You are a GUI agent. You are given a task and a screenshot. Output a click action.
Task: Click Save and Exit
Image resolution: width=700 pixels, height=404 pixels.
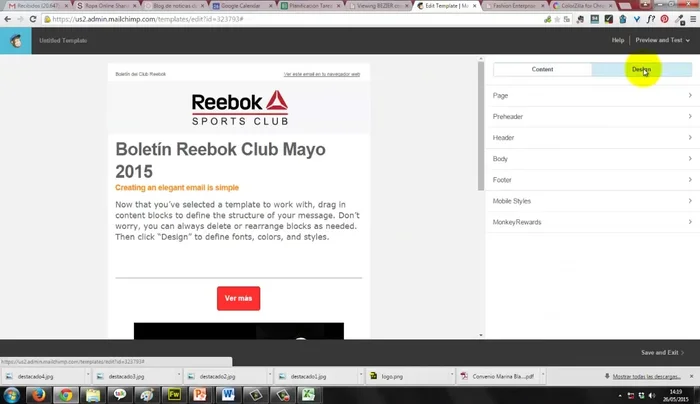pos(662,353)
